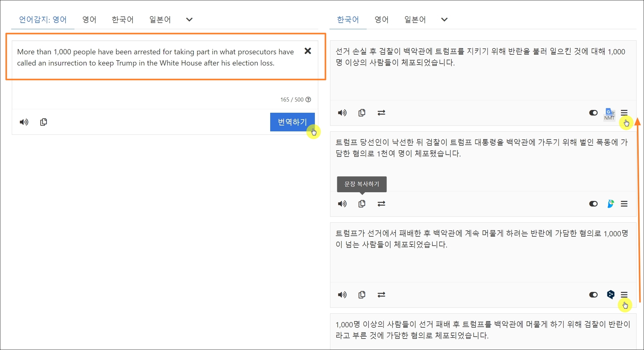
Task: Copy the Papago translation sentence
Action: pos(362,204)
